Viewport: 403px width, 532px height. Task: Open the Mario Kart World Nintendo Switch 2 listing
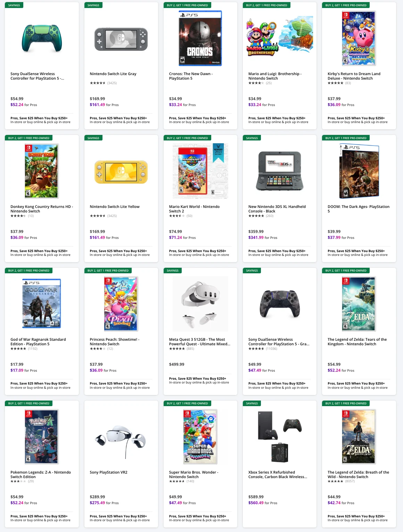(x=194, y=209)
